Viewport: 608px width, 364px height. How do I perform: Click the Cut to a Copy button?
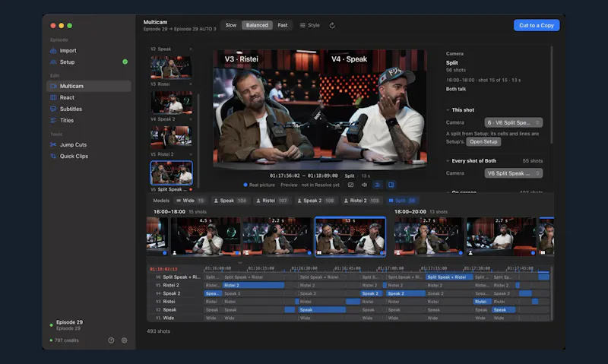point(537,25)
